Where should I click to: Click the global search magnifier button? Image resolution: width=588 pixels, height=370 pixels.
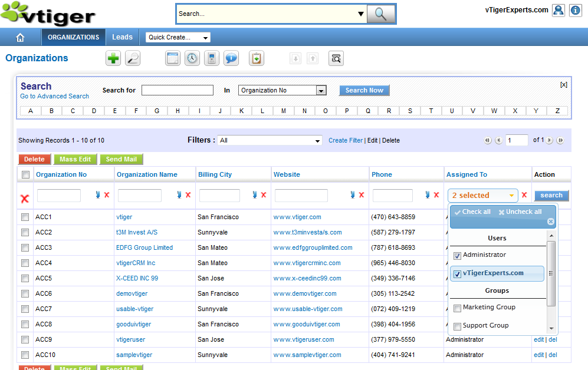point(380,14)
